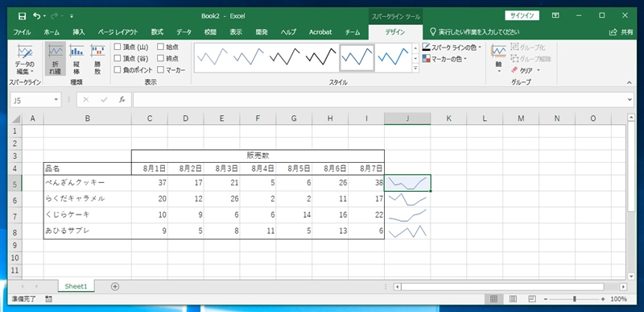Click the style gallery up arrow
This screenshot has width=644, height=312.
point(415,48)
